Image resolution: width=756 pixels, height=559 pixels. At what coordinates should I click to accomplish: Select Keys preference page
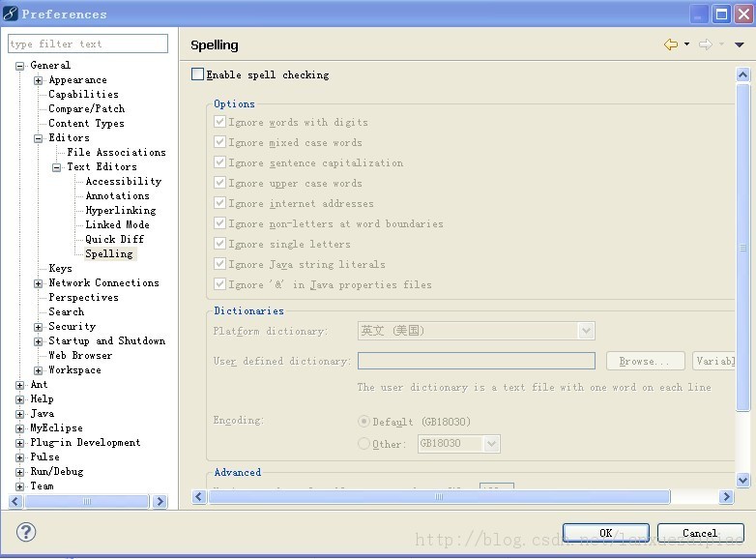(60, 268)
